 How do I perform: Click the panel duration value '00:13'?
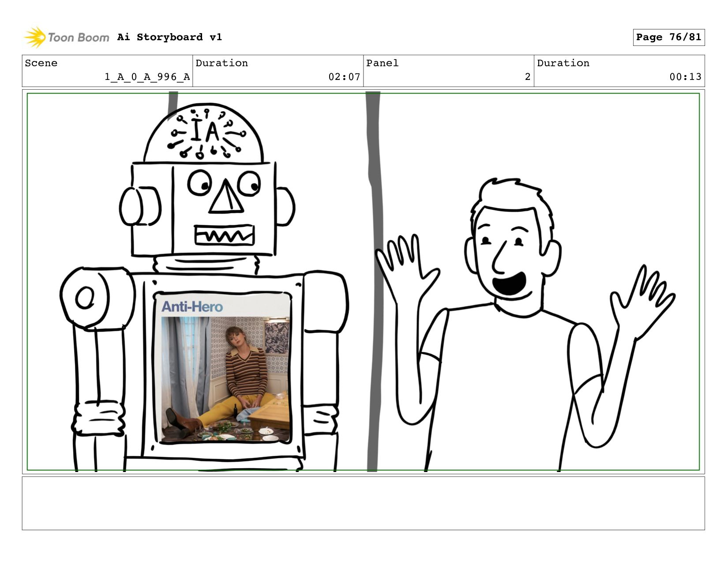pos(685,77)
